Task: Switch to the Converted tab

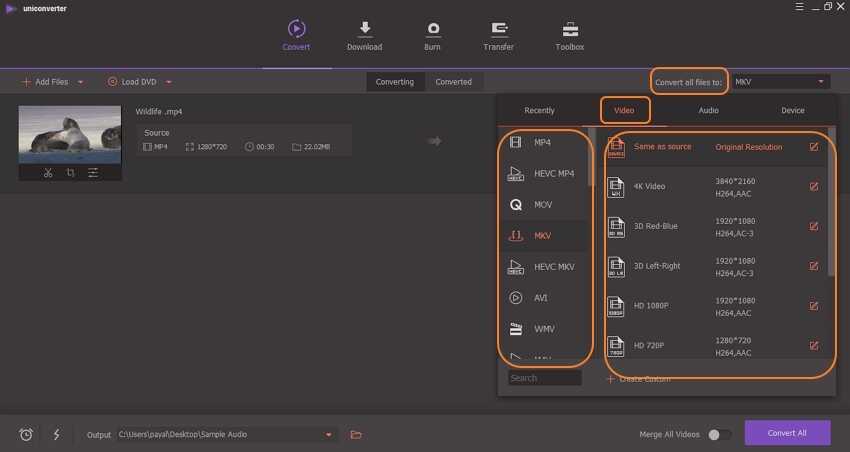Action: coord(453,82)
